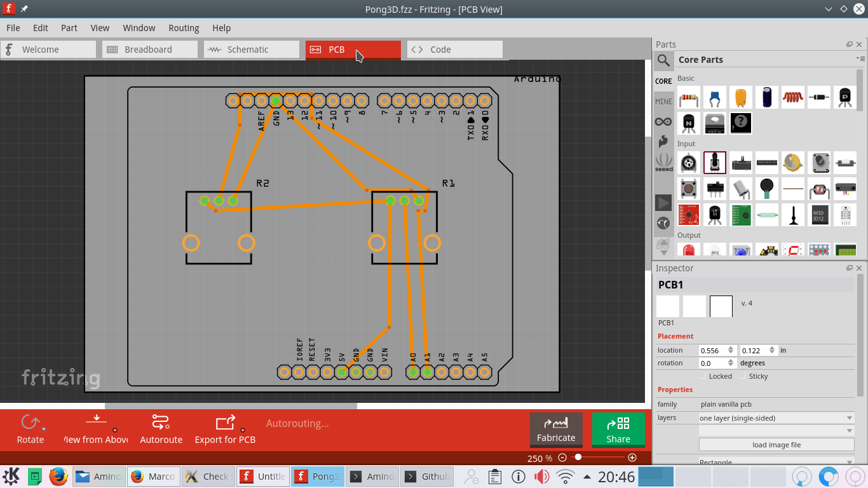Open the Routing menu
Screen dimensions: 868x488
pyautogui.click(x=184, y=28)
